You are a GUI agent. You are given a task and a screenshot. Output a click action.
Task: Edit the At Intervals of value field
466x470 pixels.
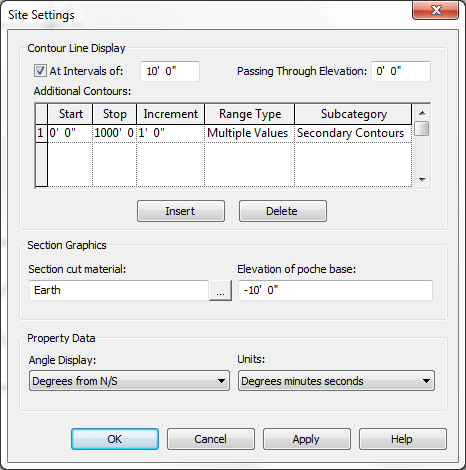[x=170, y=71]
